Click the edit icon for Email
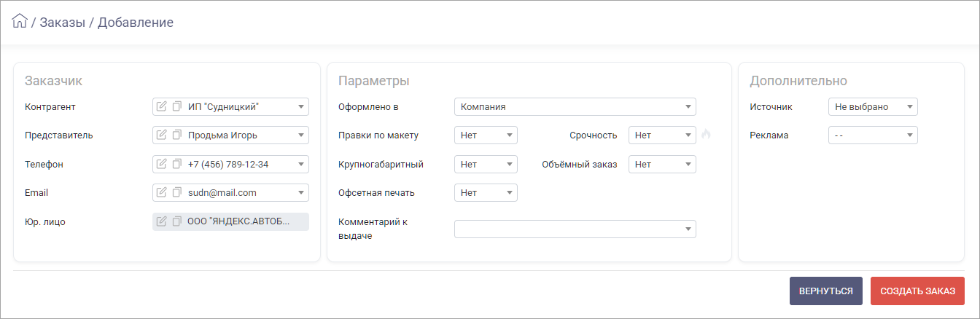980x319 pixels. (x=162, y=192)
